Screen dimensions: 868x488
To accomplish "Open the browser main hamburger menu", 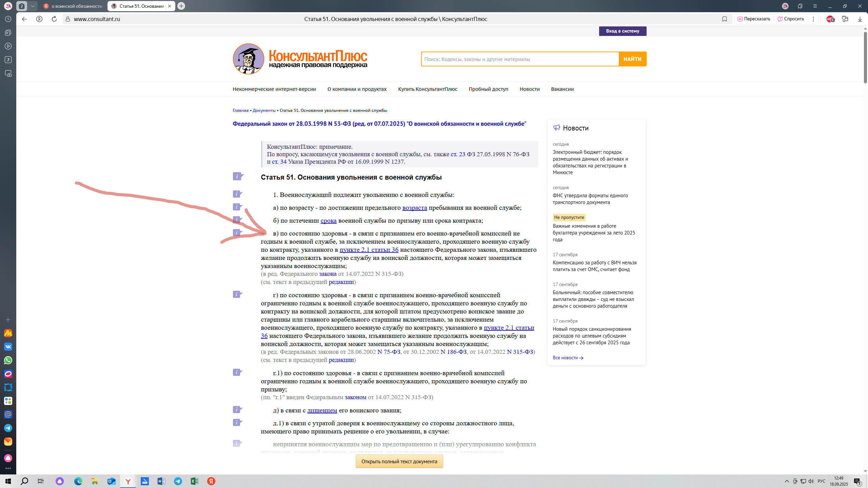I will (815, 6).
